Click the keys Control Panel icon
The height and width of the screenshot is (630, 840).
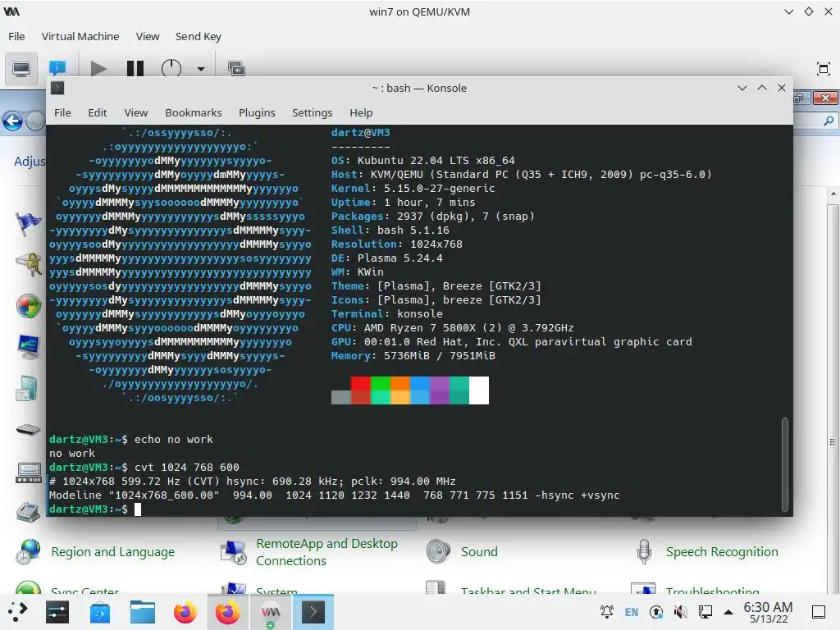coord(29,265)
